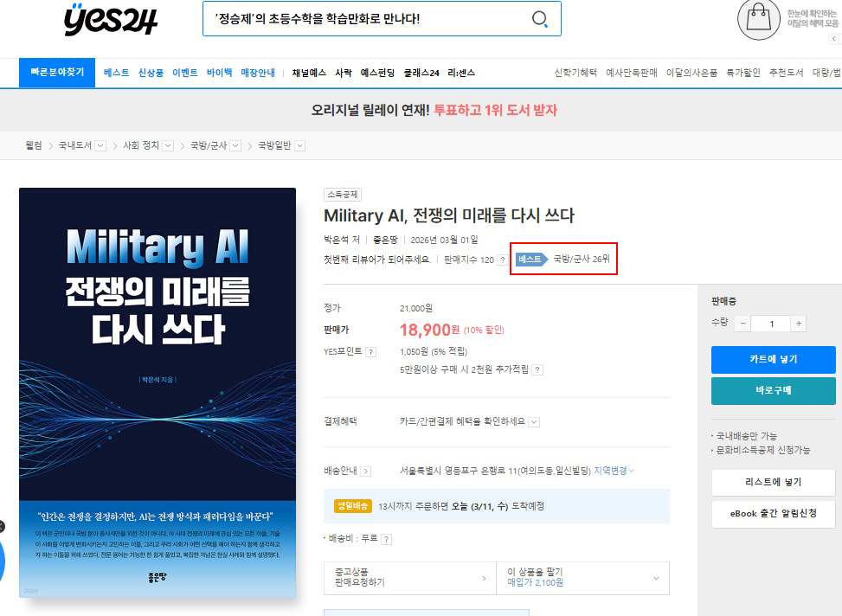Open the 베스트 menu item
Image resolution: width=842 pixels, height=616 pixels.
click(x=116, y=73)
